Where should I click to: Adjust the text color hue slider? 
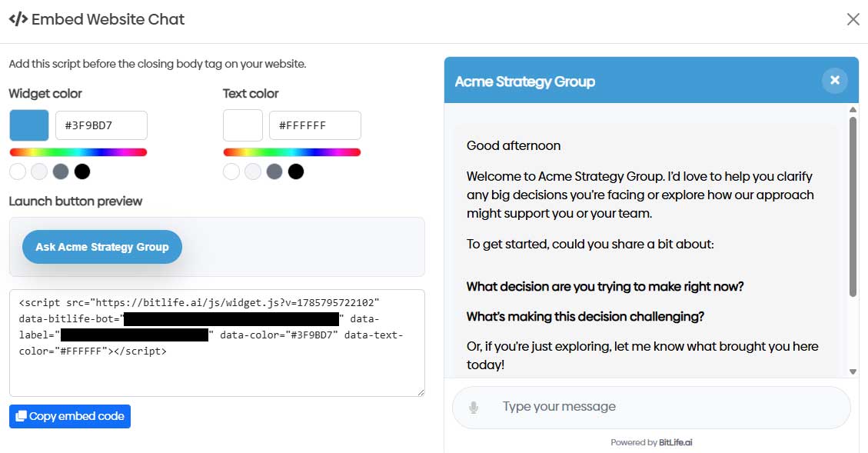[291, 152]
